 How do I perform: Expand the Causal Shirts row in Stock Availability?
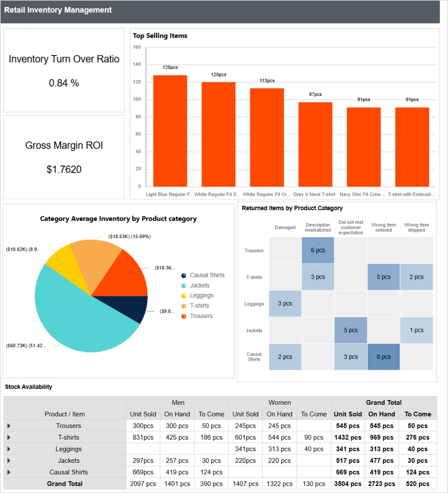click(9, 472)
